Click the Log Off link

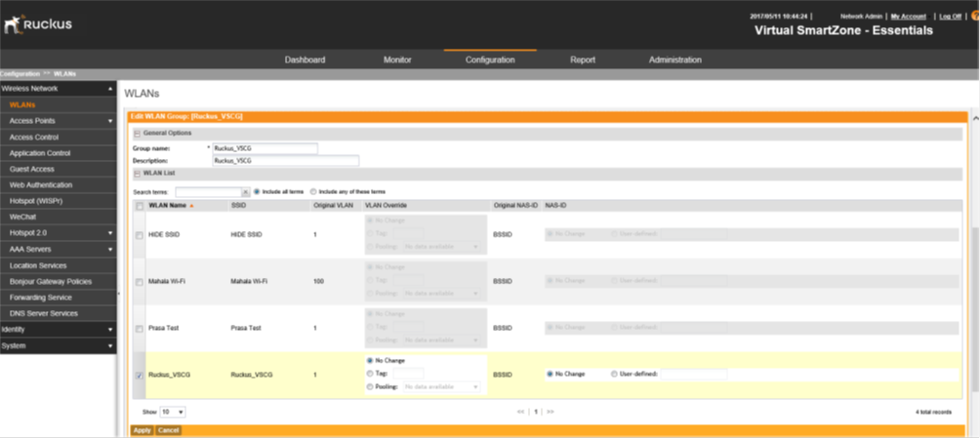950,17
